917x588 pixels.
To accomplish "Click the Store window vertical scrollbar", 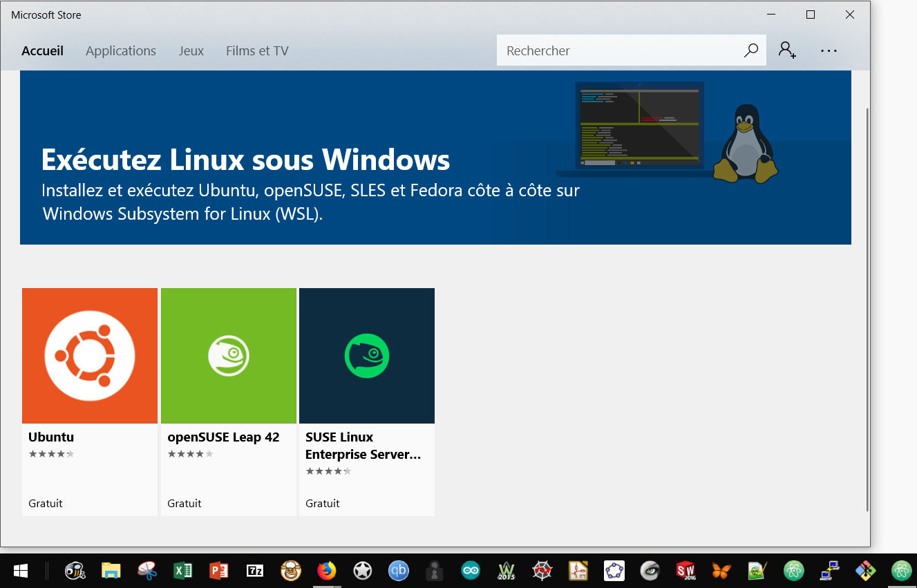I will click(867, 310).
